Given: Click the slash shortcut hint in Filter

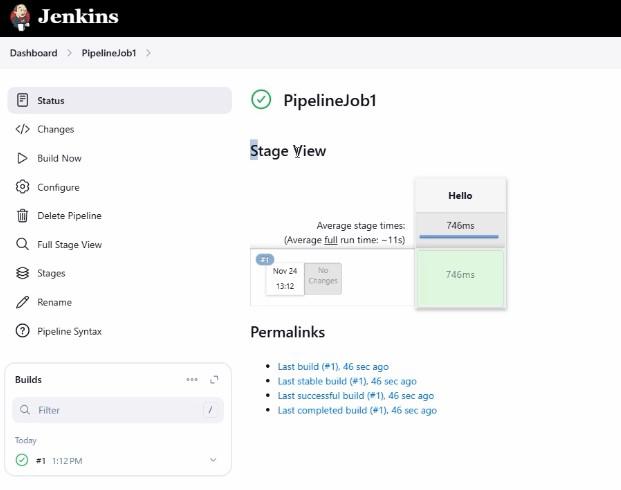Looking at the screenshot, I should tap(210, 410).
